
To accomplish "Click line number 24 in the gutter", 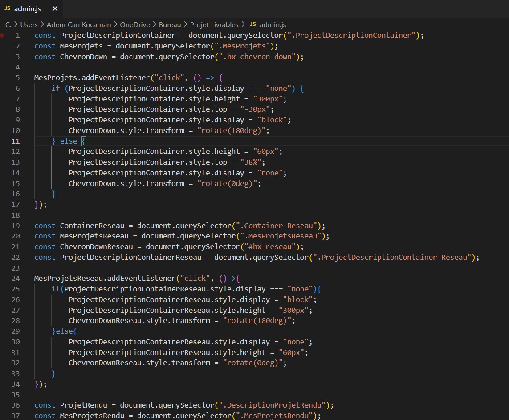I will point(16,279).
